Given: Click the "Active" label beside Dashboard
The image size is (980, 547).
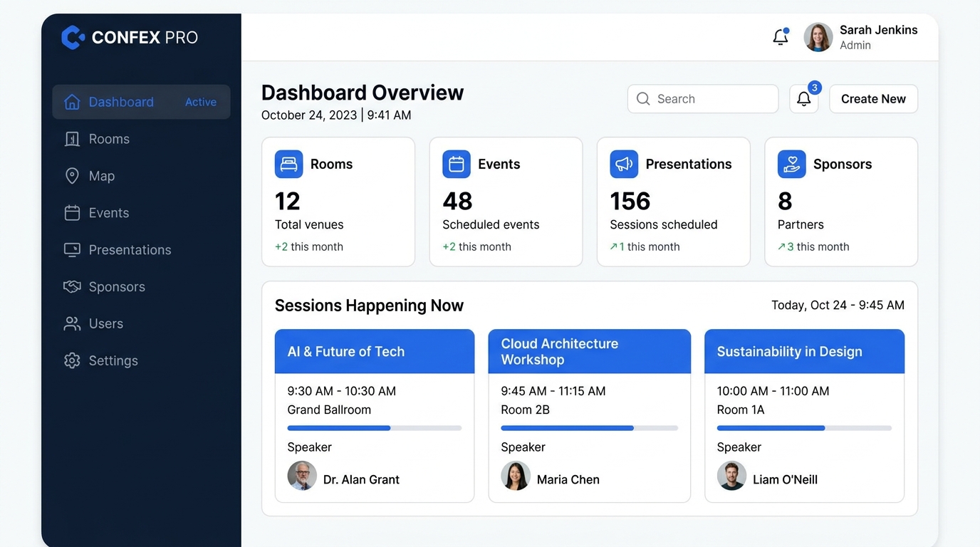Looking at the screenshot, I should 201,102.
